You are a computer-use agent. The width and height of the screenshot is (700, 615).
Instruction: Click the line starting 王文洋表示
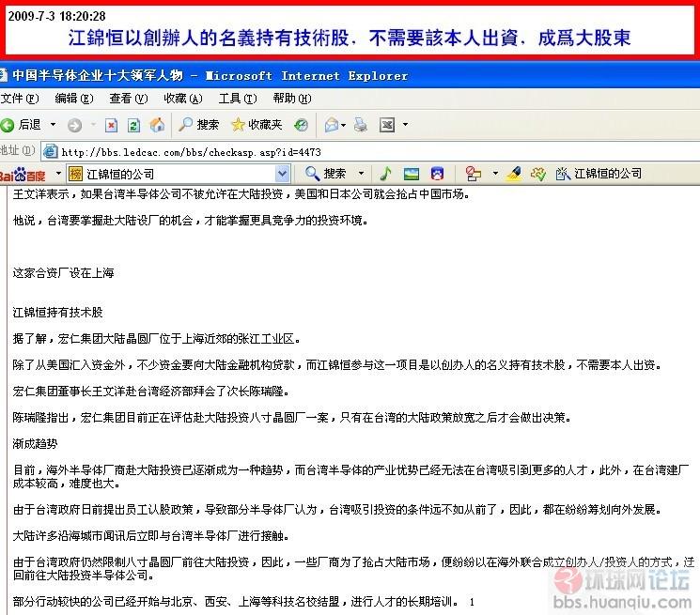241,194
